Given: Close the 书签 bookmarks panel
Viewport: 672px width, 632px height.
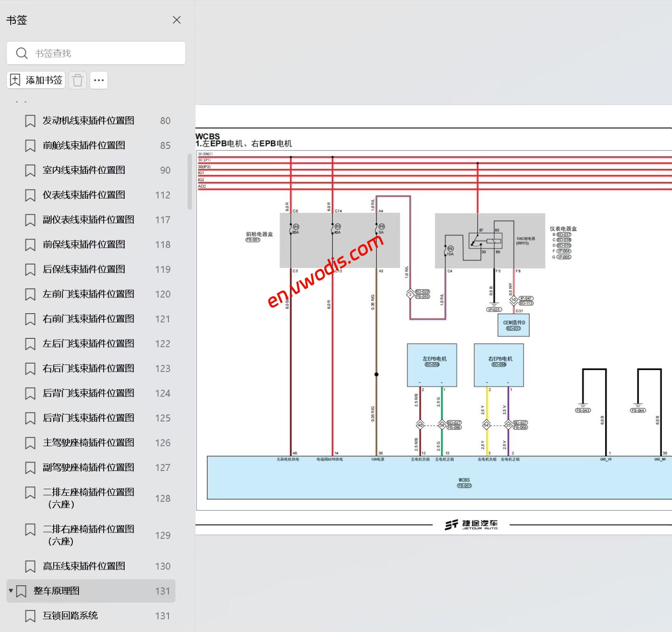Looking at the screenshot, I should click(176, 20).
